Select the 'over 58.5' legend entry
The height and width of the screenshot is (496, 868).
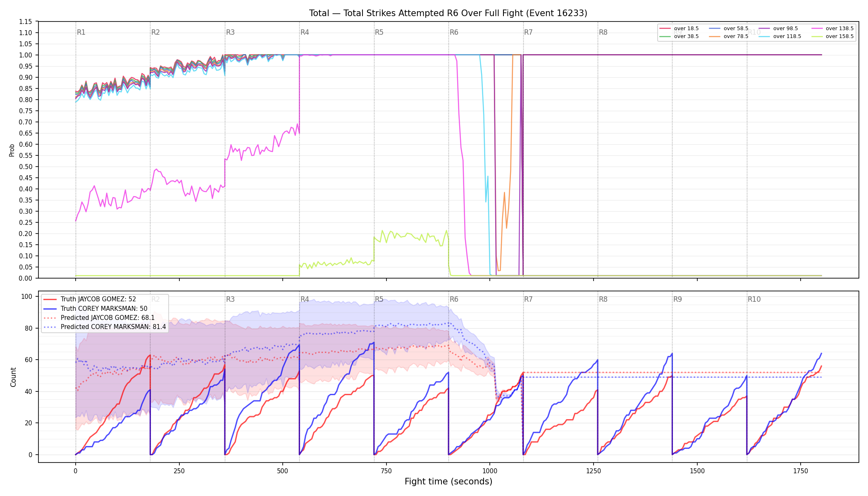point(729,29)
